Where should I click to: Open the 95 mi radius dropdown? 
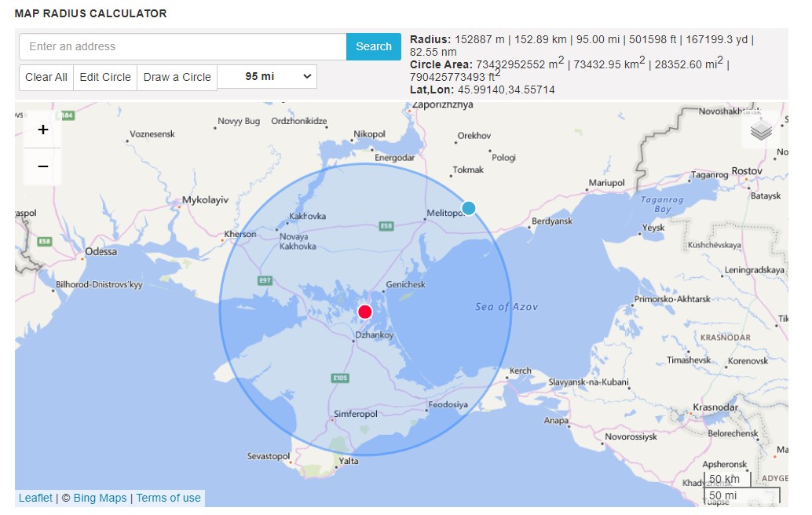(267, 77)
